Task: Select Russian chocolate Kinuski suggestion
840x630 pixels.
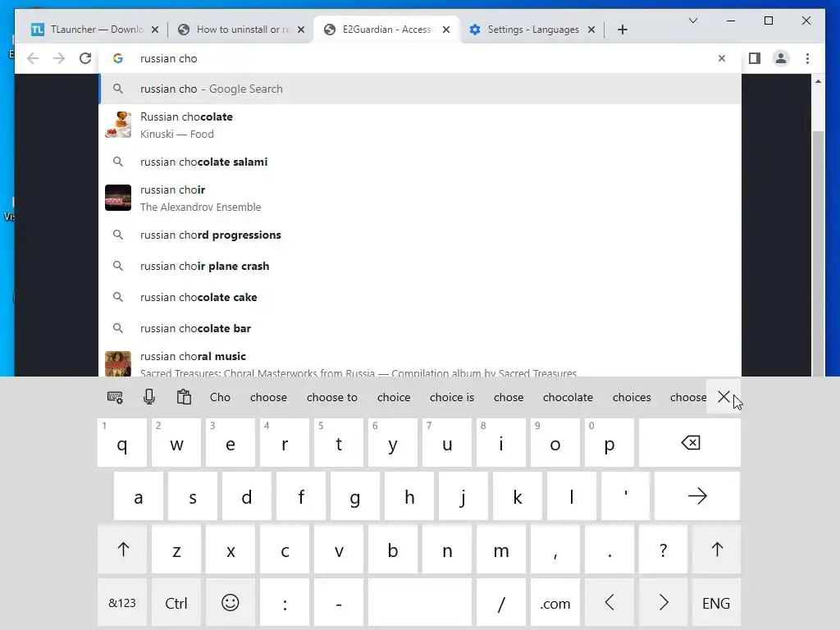Action: click(421, 126)
